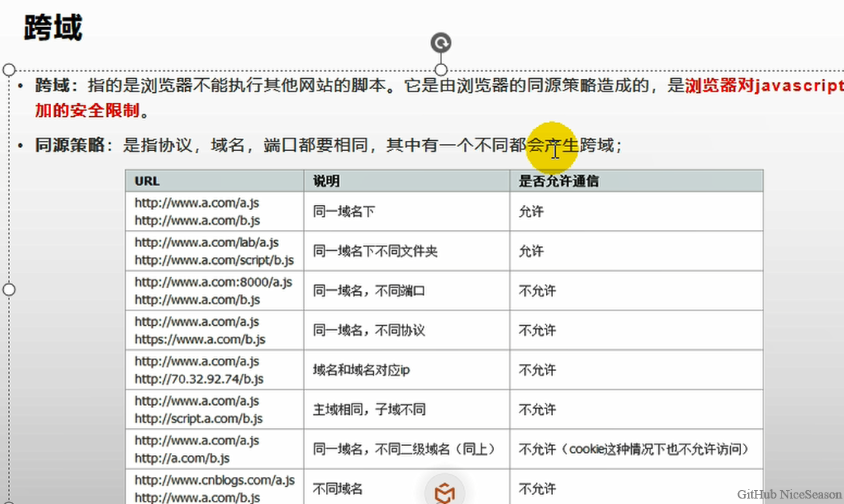Viewport: 844px width, 504px height.
Task: Click the 域名和域名对应ip cell
Action: click(x=361, y=370)
